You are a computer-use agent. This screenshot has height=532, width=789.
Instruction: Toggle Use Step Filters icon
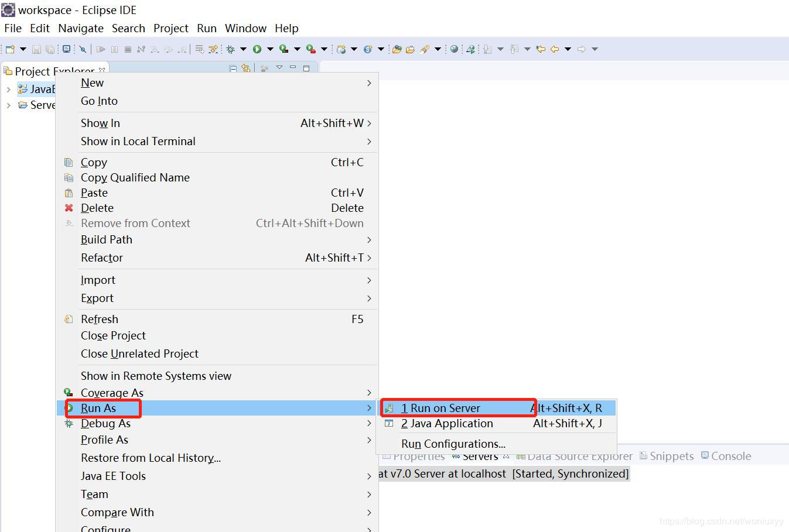(213, 49)
